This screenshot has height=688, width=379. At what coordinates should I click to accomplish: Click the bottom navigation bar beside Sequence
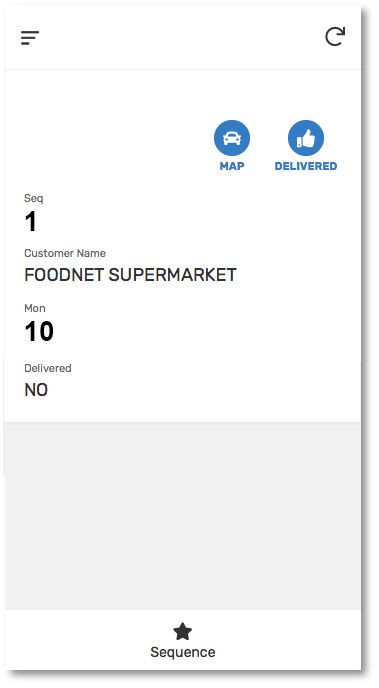point(79,640)
